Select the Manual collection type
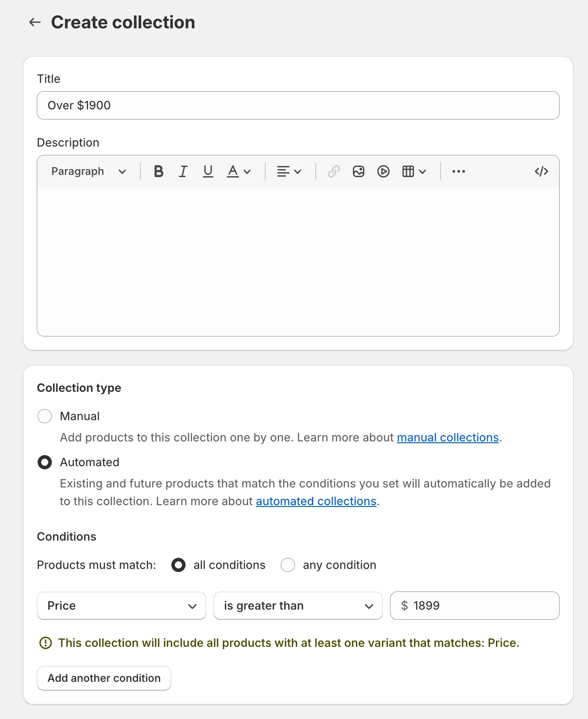 (45, 416)
